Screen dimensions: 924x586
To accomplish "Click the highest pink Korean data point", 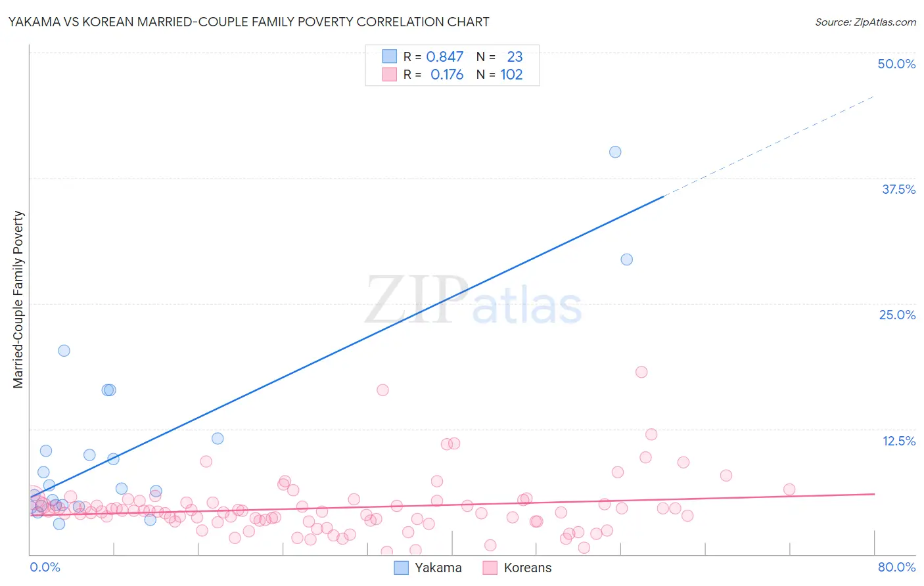I will coord(641,372).
